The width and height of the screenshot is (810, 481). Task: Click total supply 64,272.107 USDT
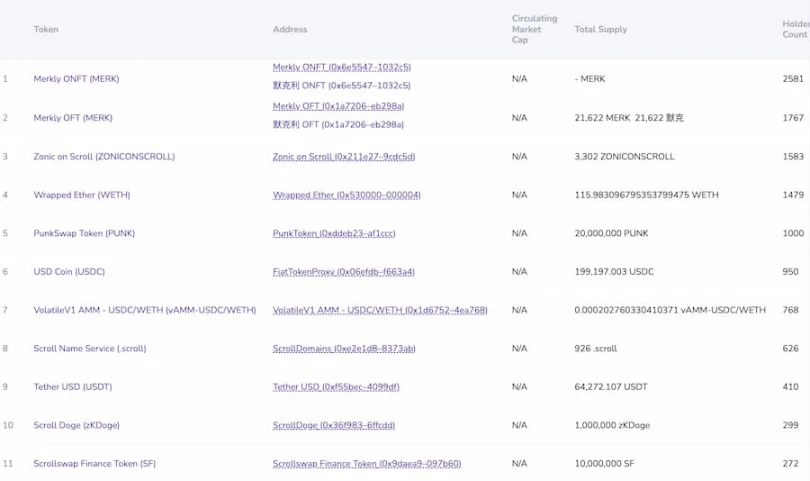tap(611, 387)
